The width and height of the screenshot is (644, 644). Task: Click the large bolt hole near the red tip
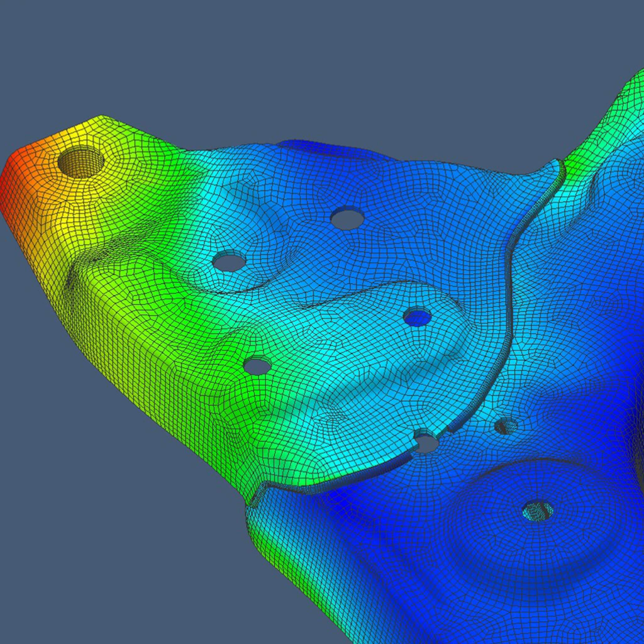(x=80, y=162)
